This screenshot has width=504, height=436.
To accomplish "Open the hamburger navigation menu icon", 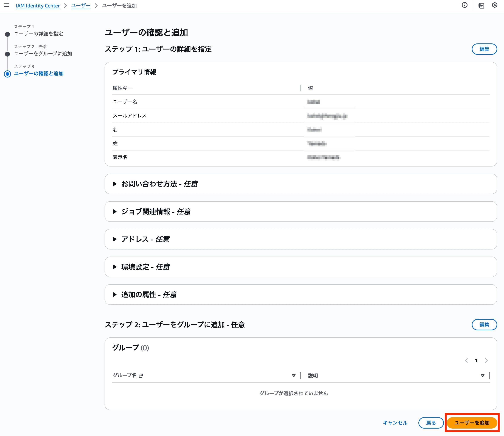I will pyautogui.click(x=7, y=5).
